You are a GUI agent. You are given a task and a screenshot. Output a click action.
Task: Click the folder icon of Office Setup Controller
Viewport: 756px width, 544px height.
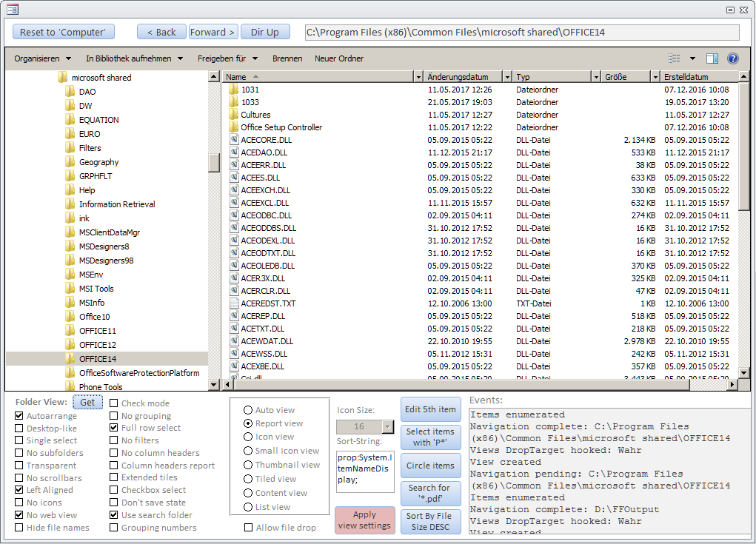click(234, 127)
